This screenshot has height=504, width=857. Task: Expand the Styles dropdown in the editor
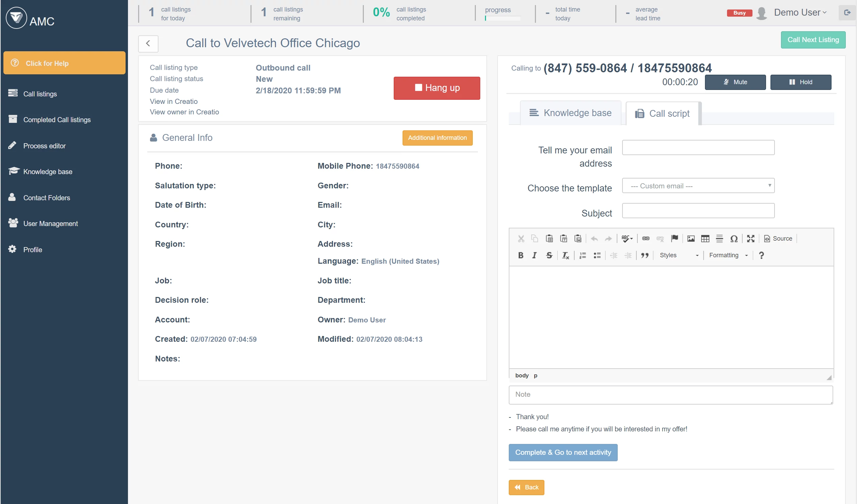point(678,255)
